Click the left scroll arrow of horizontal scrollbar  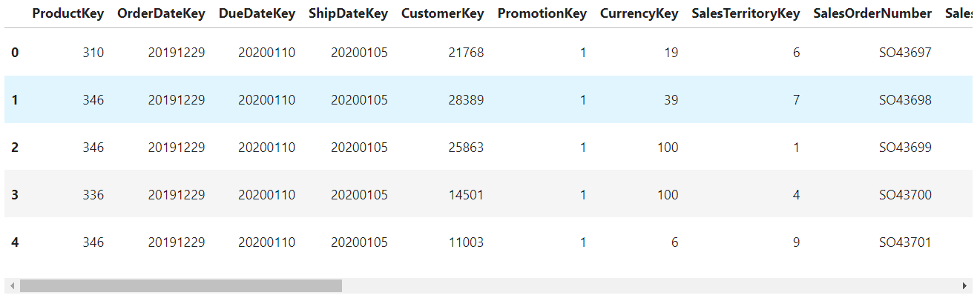[10, 285]
